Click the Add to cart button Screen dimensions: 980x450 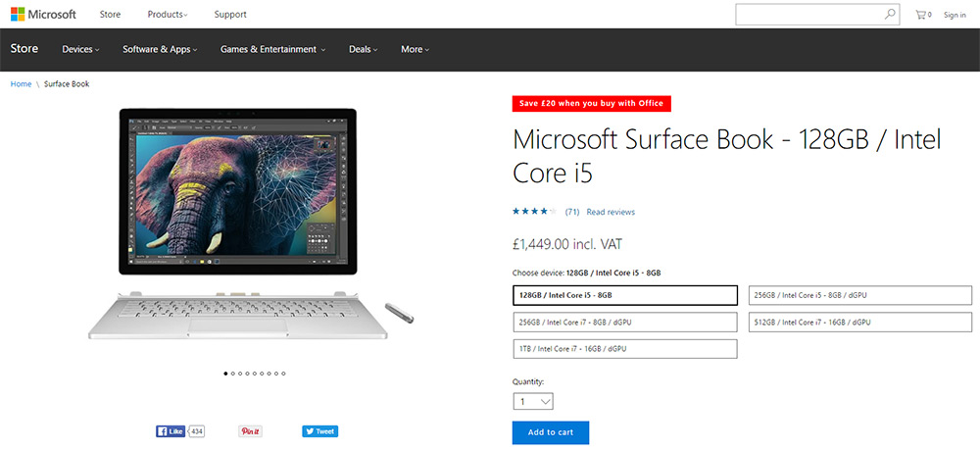[x=551, y=432]
